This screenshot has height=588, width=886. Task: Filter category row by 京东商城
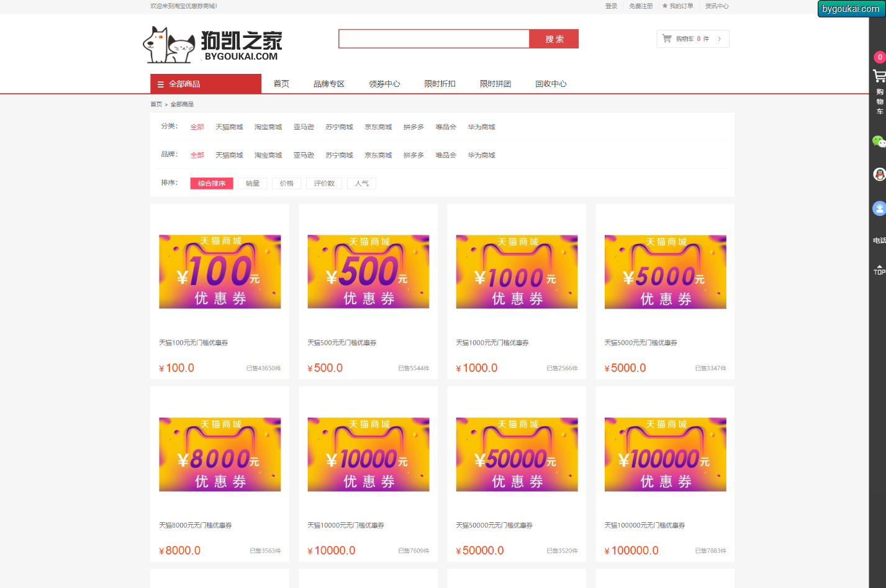pyautogui.click(x=378, y=127)
